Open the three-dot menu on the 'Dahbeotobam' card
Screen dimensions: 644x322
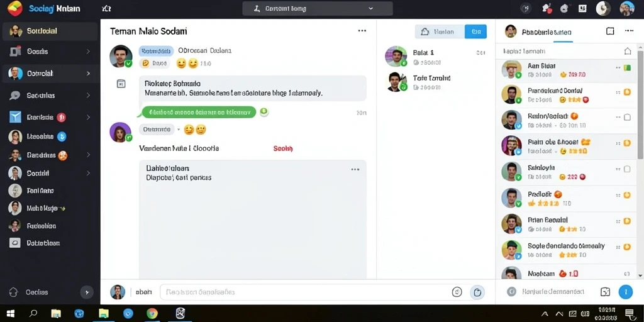tap(355, 169)
